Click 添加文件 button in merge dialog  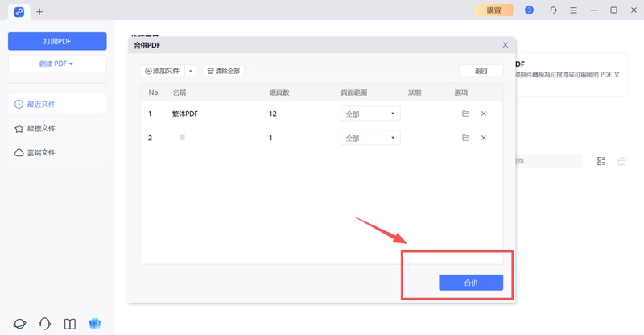[163, 71]
